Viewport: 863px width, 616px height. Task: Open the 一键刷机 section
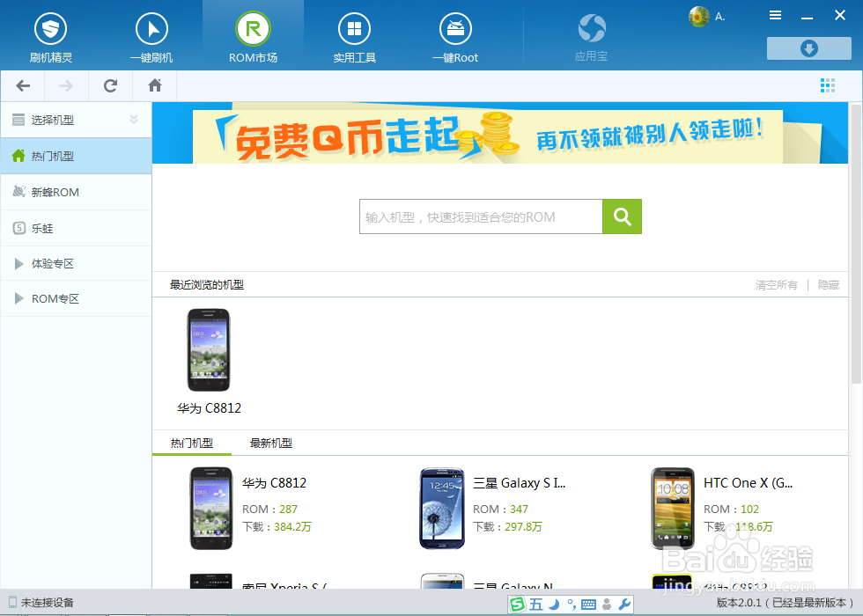pos(151,36)
